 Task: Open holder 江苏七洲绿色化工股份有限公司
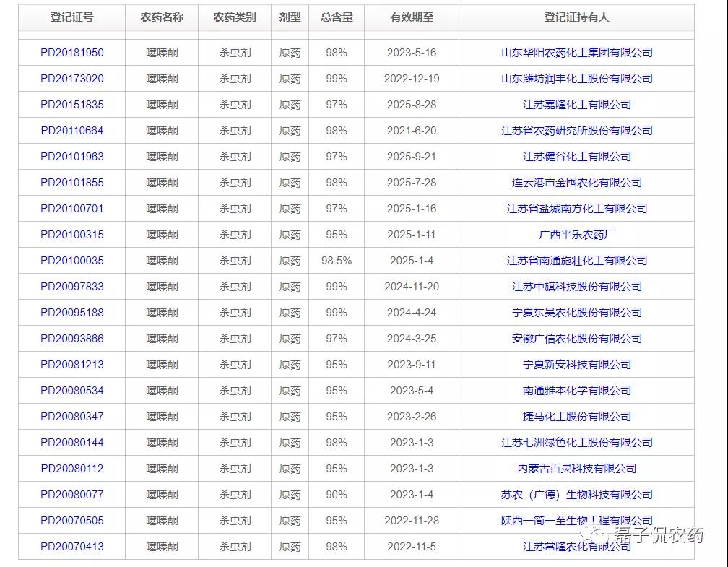point(576,443)
